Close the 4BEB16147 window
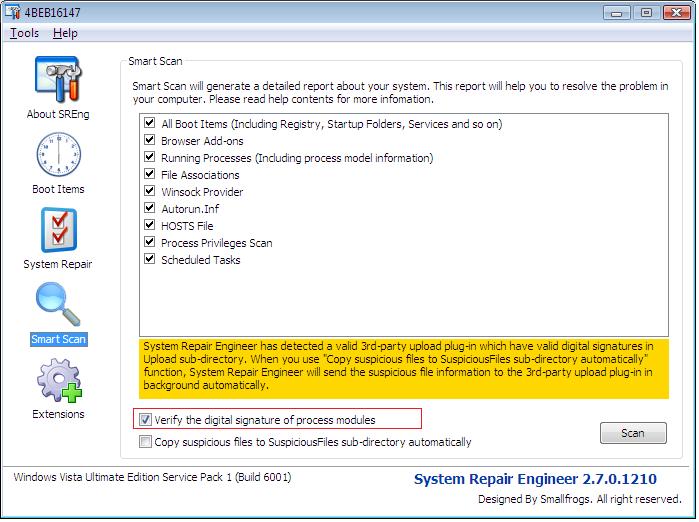The image size is (699, 522). coord(677,13)
